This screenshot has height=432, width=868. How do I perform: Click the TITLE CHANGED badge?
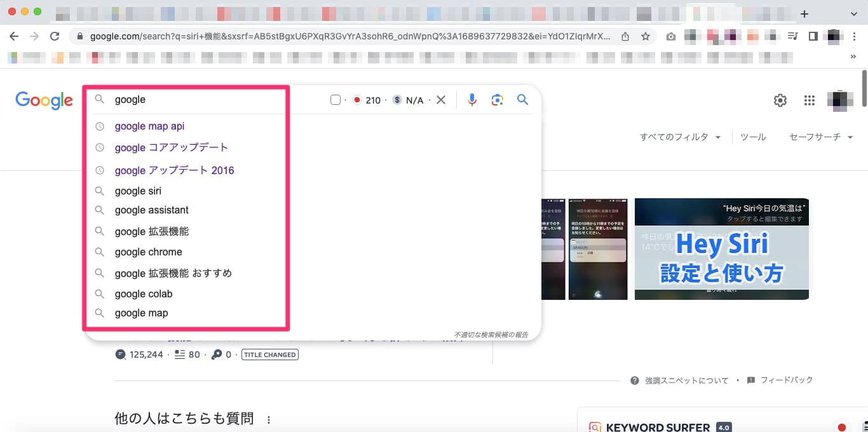click(x=270, y=354)
